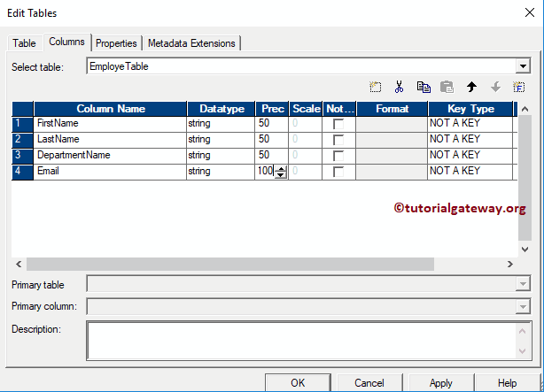Click NOT A KEY for FirstName
The width and height of the screenshot is (544, 392).
[470, 124]
